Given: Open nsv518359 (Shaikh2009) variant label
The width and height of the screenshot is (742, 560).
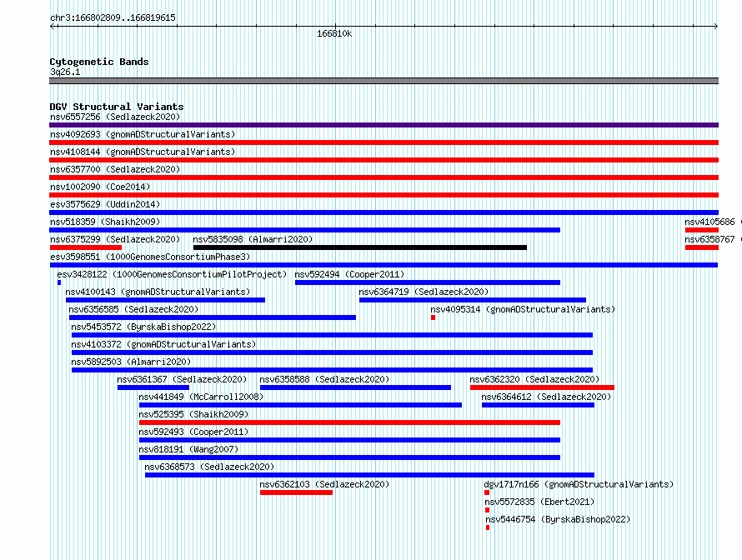Looking at the screenshot, I should tap(105, 222).
